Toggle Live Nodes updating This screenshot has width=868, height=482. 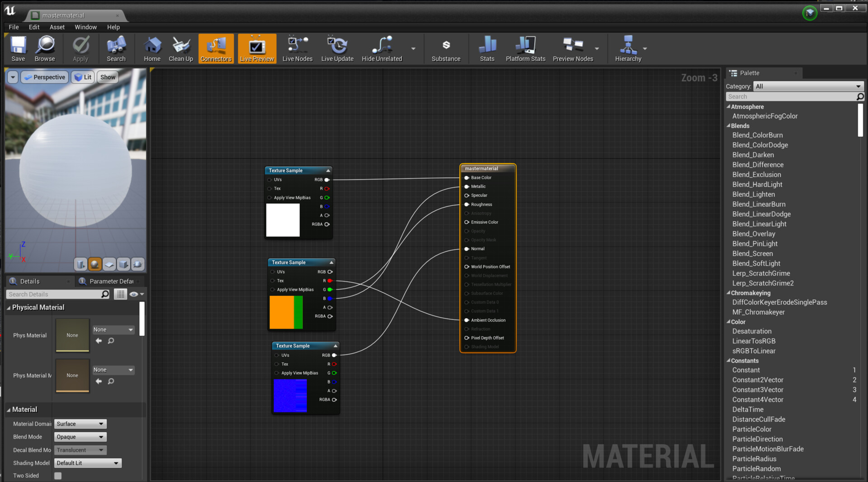click(x=297, y=48)
